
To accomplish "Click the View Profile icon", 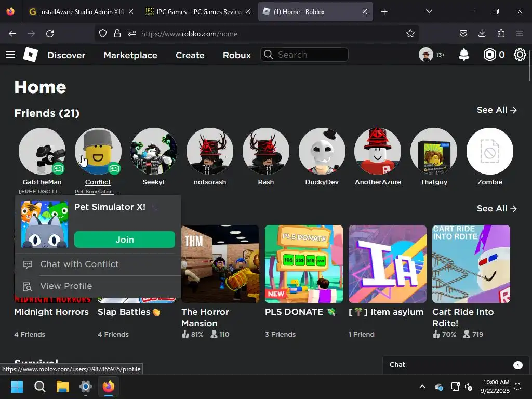I will click(x=28, y=286).
